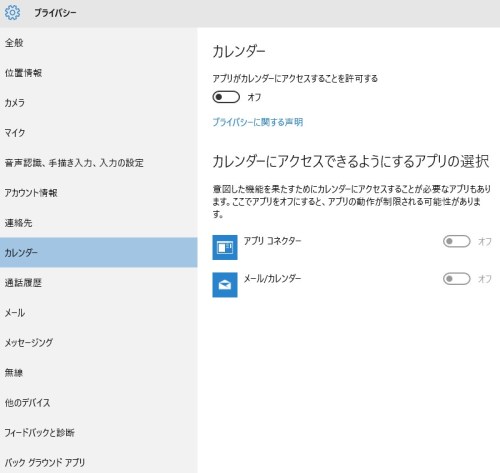The height and width of the screenshot is (473, 500).
Task: Click the アプリ コネクター app icon
Action: pos(225,247)
